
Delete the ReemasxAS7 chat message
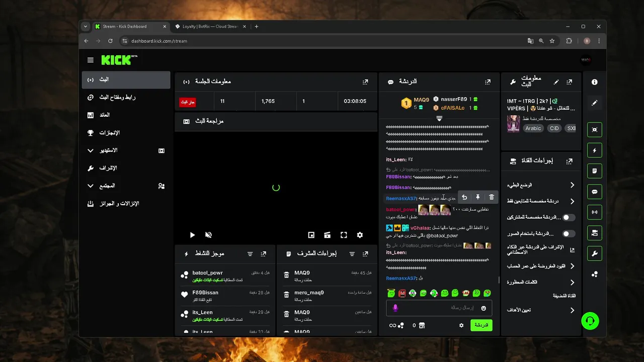pyautogui.click(x=492, y=198)
